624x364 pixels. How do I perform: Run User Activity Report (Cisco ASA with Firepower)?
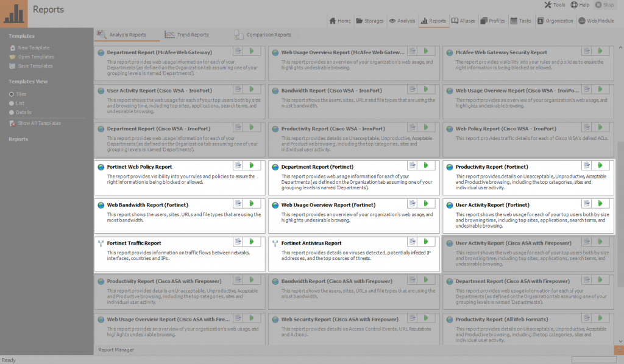[600, 242]
